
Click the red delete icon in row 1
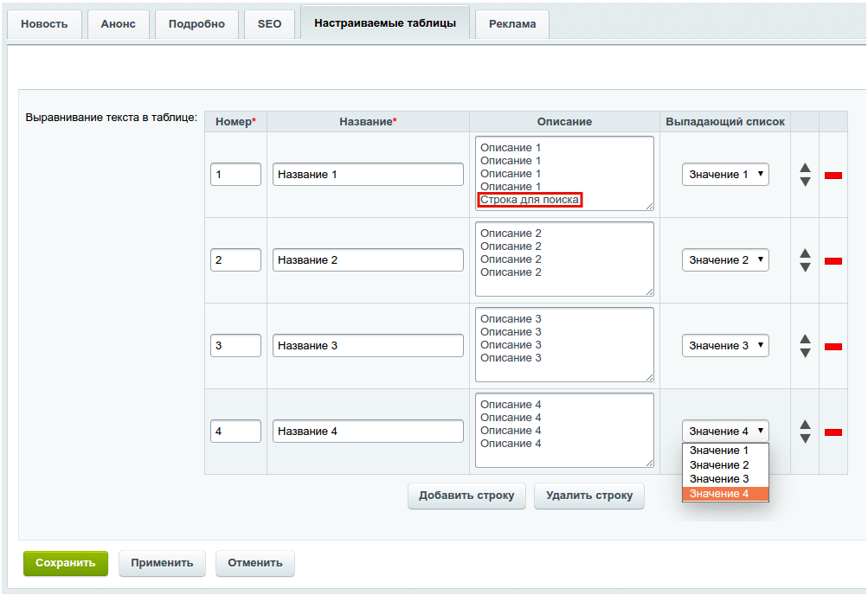[x=833, y=176]
